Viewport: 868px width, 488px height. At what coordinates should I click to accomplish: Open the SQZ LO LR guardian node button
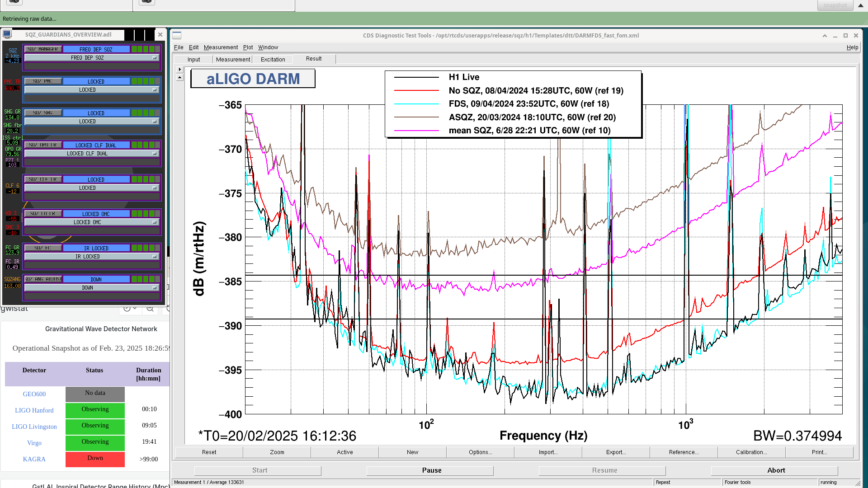point(43,214)
